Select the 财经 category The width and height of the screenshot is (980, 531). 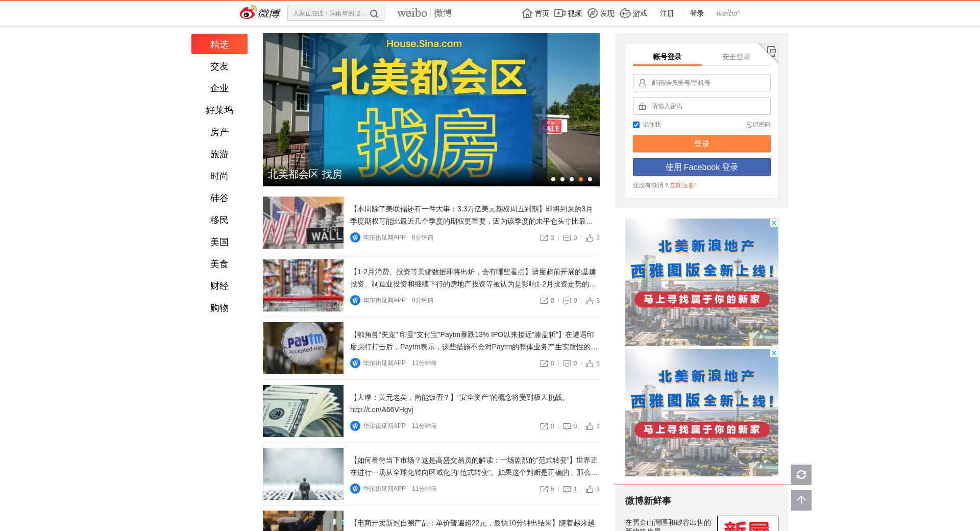click(x=219, y=286)
